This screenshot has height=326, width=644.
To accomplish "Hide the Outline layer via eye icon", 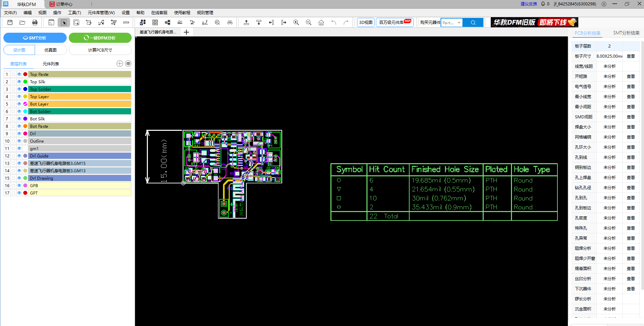I will (19, 141).
